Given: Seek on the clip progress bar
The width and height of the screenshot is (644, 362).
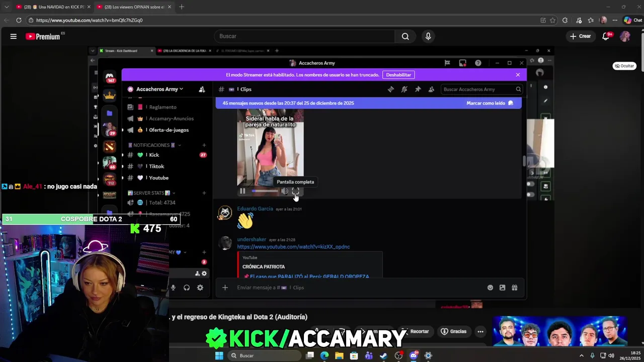Looking at the screenshot, I should click(x=264, y=191).
